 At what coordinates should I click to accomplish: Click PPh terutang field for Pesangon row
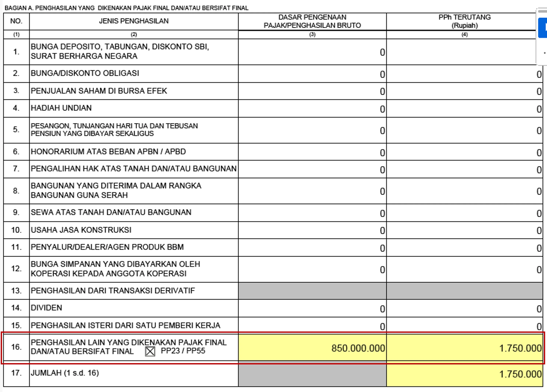click(x=464, y=130)
